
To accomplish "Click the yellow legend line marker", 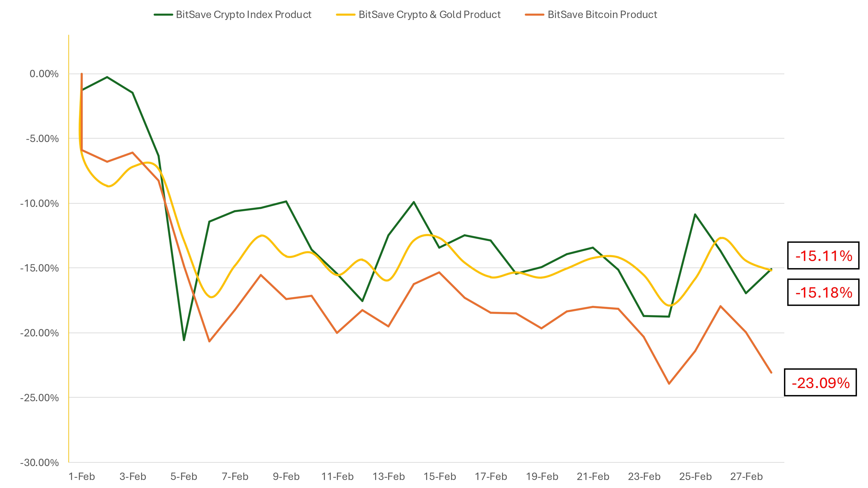I will click(346, 15).
